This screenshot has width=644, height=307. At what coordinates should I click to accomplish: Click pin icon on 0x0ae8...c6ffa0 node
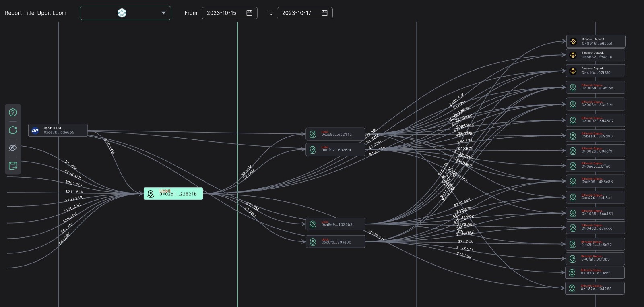(x=573, y=166)
